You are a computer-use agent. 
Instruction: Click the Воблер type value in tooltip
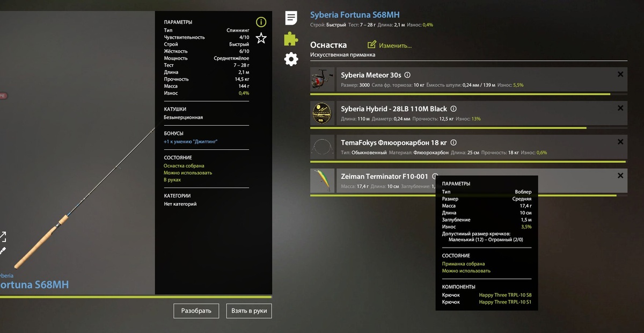[x=523, y=192]
